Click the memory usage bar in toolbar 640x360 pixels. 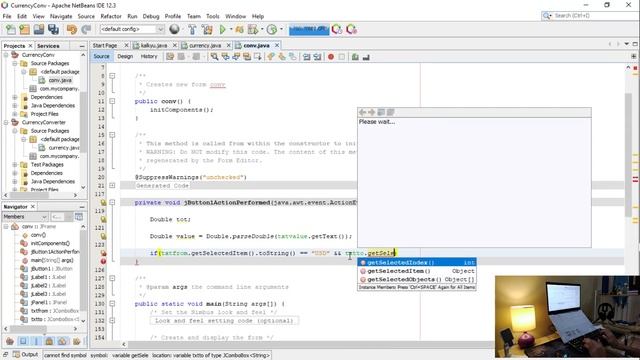click(309, 29)
